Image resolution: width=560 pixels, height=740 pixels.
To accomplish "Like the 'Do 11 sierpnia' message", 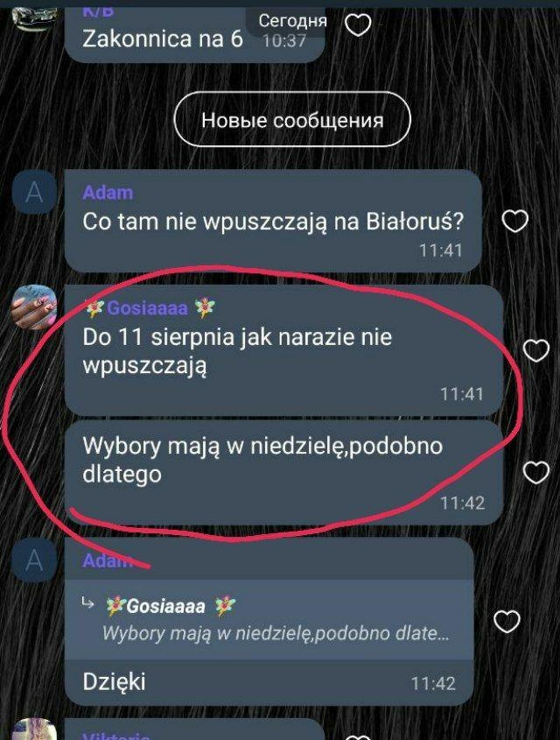I will coord(536,350).
